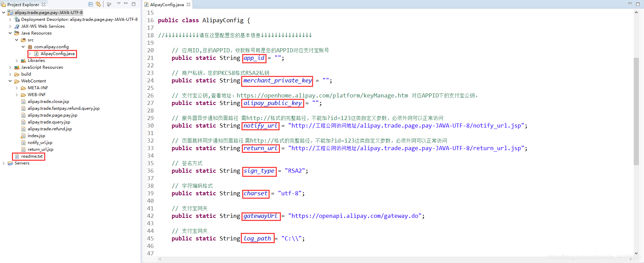Screen dimensions: 644x263
Task: Click the readme.txt file icon
Action: click(x=17, y=156)
